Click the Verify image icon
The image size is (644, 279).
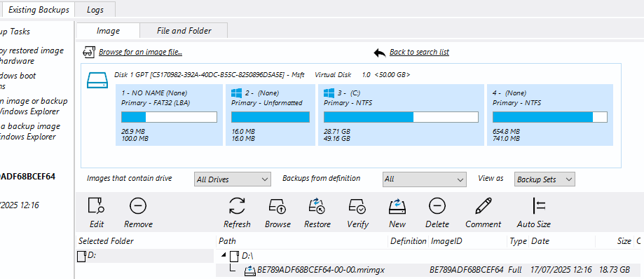[x=357, y=206]
